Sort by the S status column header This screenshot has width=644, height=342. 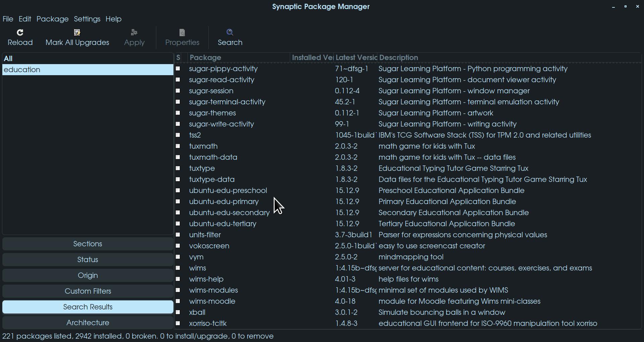point(178,58)
